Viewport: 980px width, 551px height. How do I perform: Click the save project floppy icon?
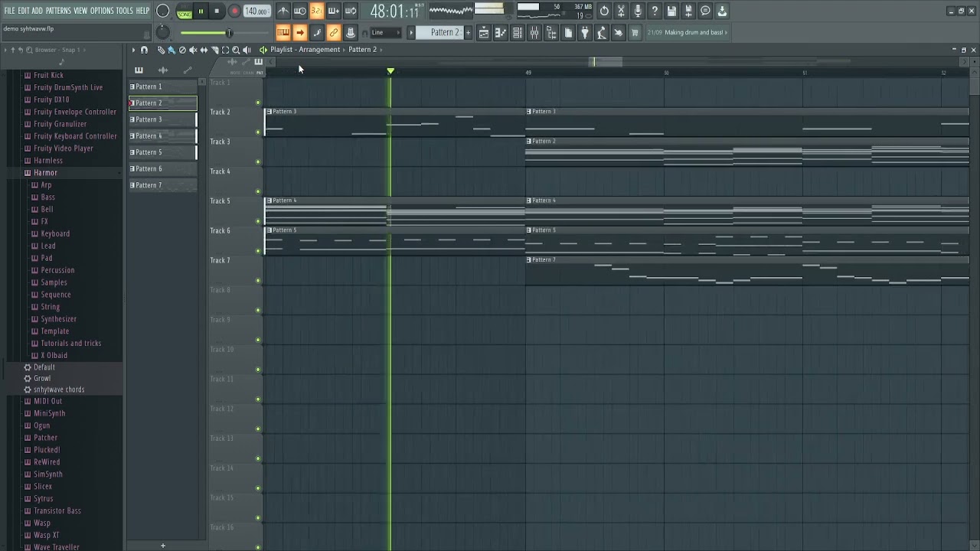pyautogui.click(x=671, y=11)
